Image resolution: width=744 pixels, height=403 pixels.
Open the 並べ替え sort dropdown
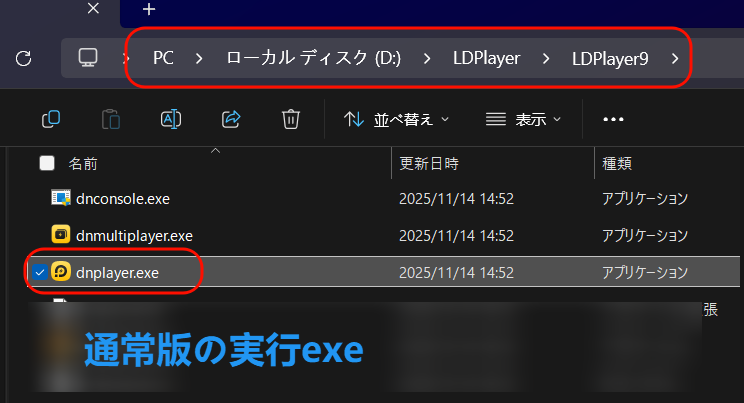397,119
